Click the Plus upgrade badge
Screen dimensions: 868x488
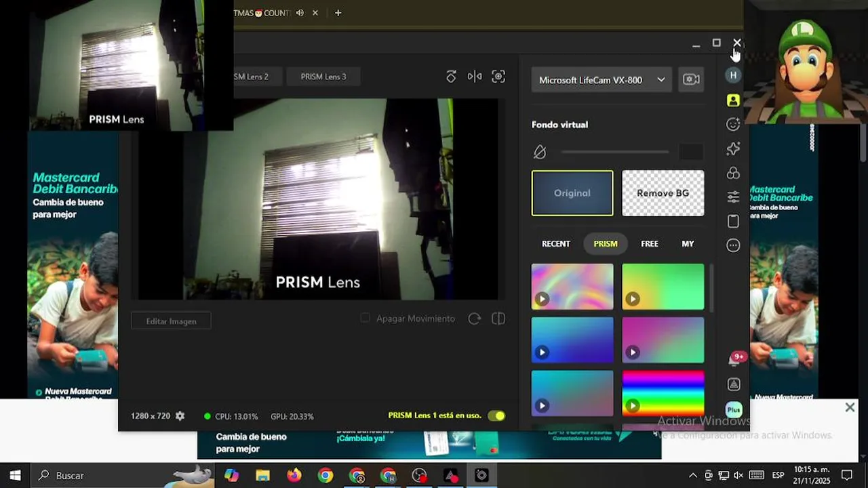pos(734,410)
